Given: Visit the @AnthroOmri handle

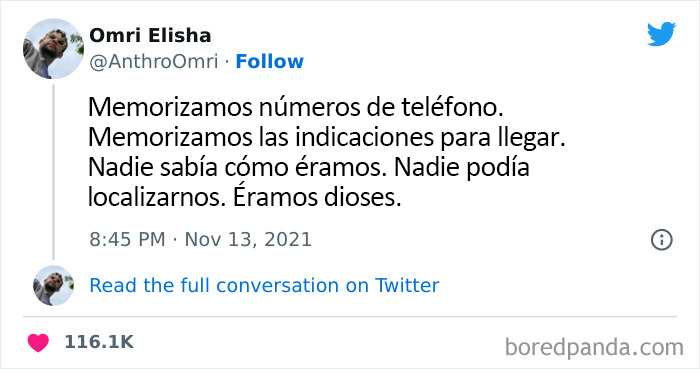Looking at the screenshot, I should coord(154,62).
